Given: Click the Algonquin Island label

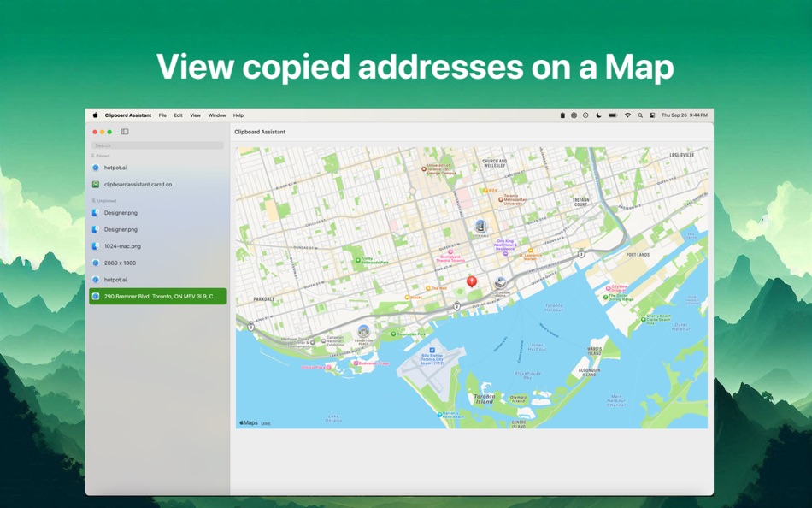Looking at the screenshot, I should (589, 372).
